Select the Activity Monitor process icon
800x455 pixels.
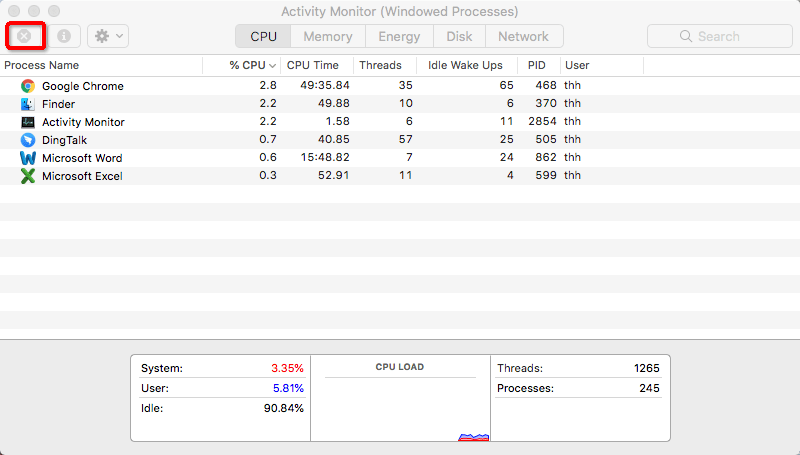[28, 122]
